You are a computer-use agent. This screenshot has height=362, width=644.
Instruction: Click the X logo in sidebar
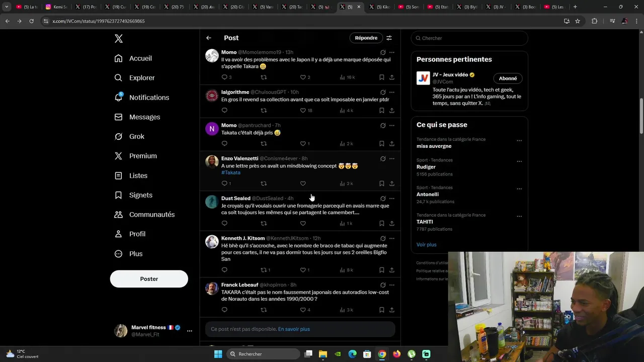click(x=118, y=39)
